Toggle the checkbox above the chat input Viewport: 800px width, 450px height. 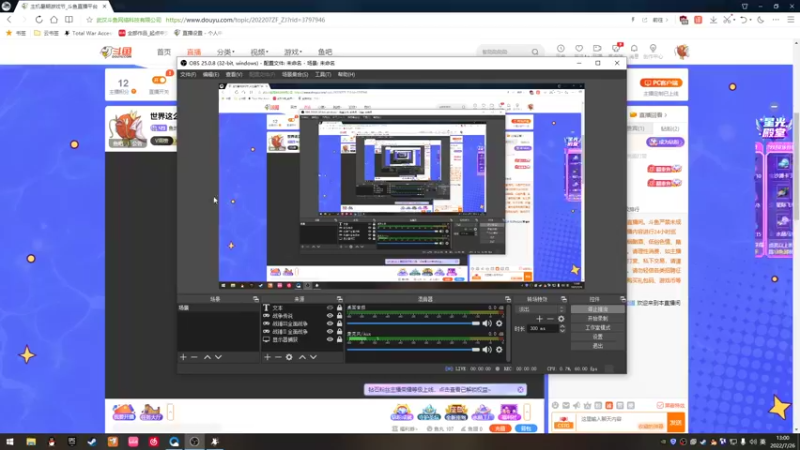pyautogui.click(x=660, y=405)
